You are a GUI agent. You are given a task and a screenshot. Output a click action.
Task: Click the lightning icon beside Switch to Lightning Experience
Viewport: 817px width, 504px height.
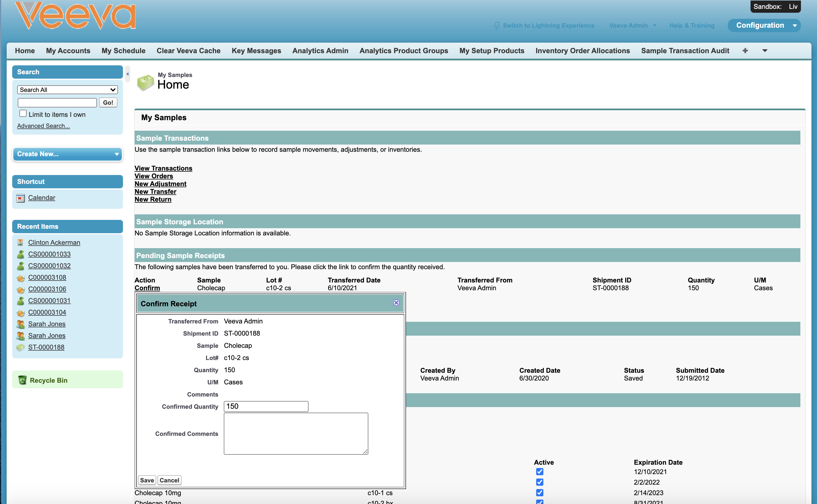[497, 26]
